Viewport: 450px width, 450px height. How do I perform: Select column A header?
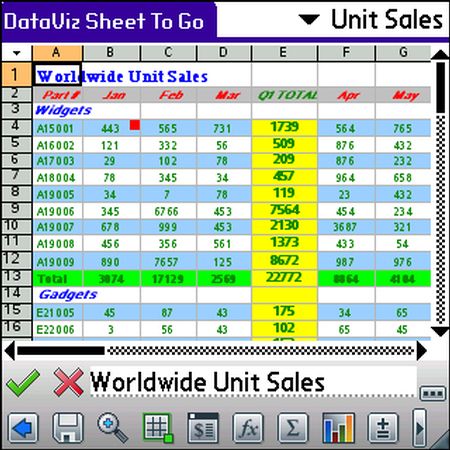(57, 53)
